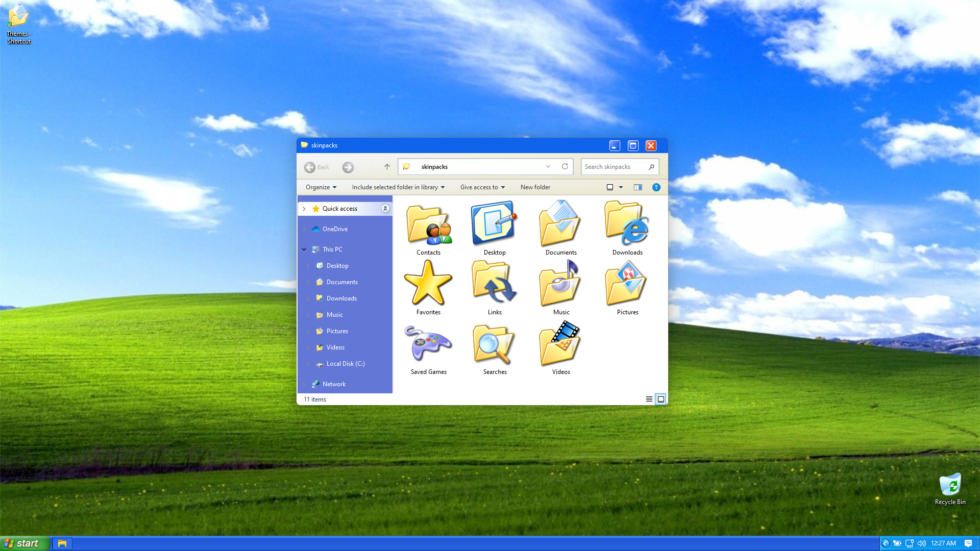
Task: Open the address bar dropdown
Action: 548,166
